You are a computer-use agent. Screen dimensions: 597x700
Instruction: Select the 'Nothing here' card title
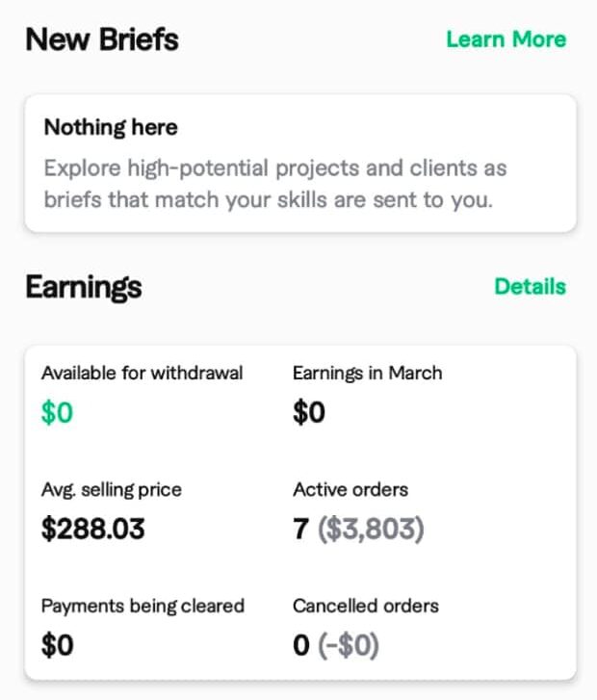pos(111,127)
